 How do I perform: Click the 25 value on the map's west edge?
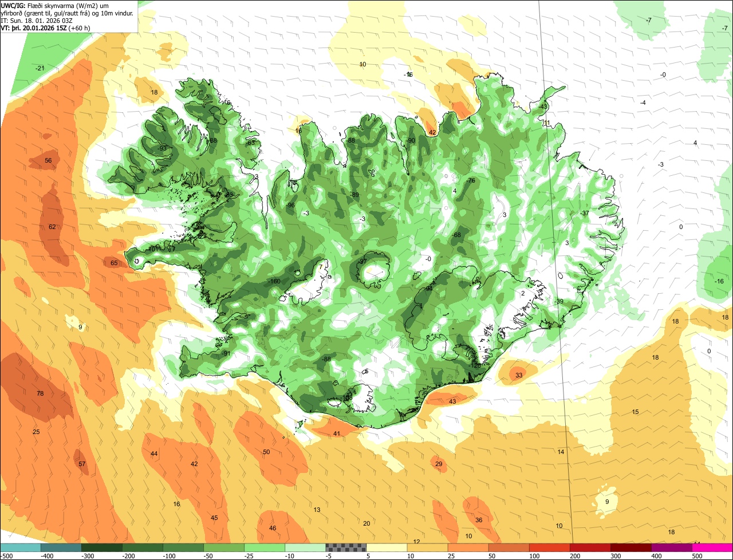36,432
